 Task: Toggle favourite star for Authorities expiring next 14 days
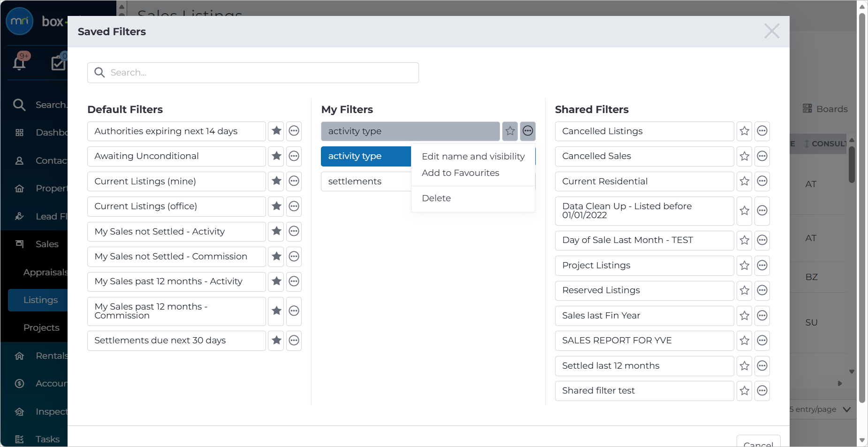276,131
